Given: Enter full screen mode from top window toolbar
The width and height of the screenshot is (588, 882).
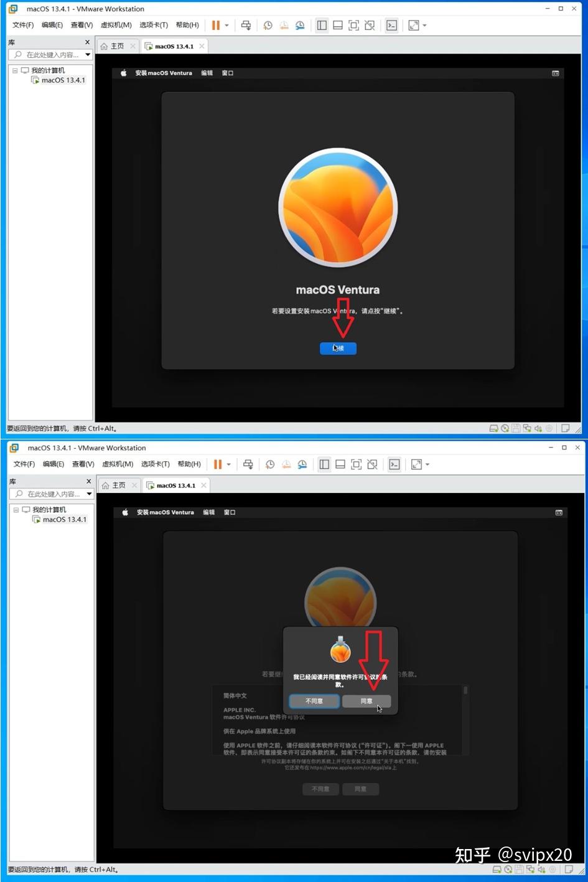Looking at the screenshot, I should 354,26.
